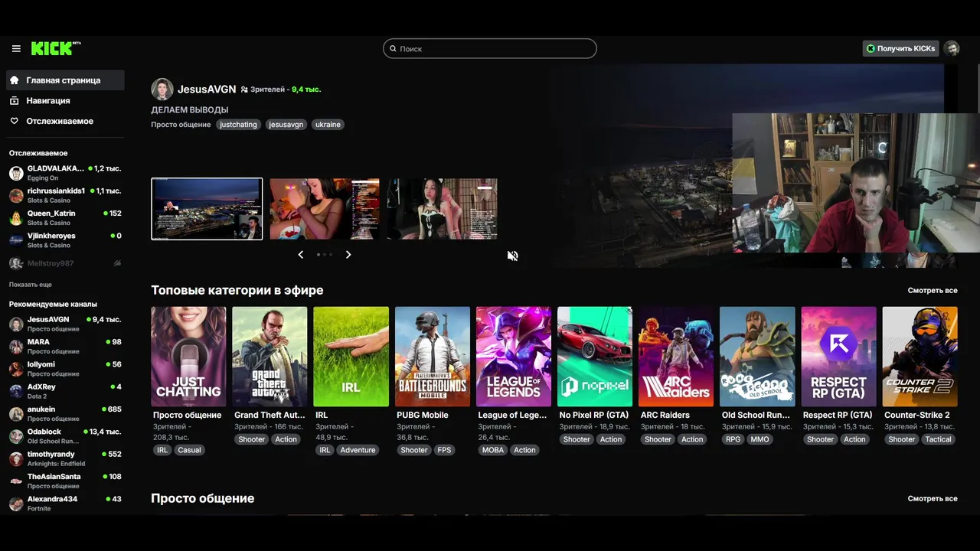The width and height of the screenshot is (980, 551).
Task: Click the home icon beside Главная страница
Action: 15,80
